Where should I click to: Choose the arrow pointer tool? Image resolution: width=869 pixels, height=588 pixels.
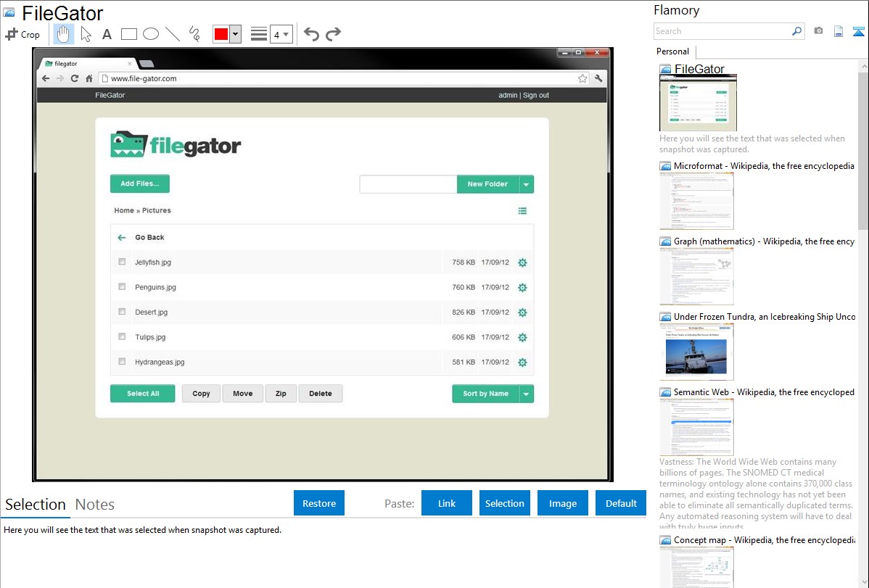[86, 34]
